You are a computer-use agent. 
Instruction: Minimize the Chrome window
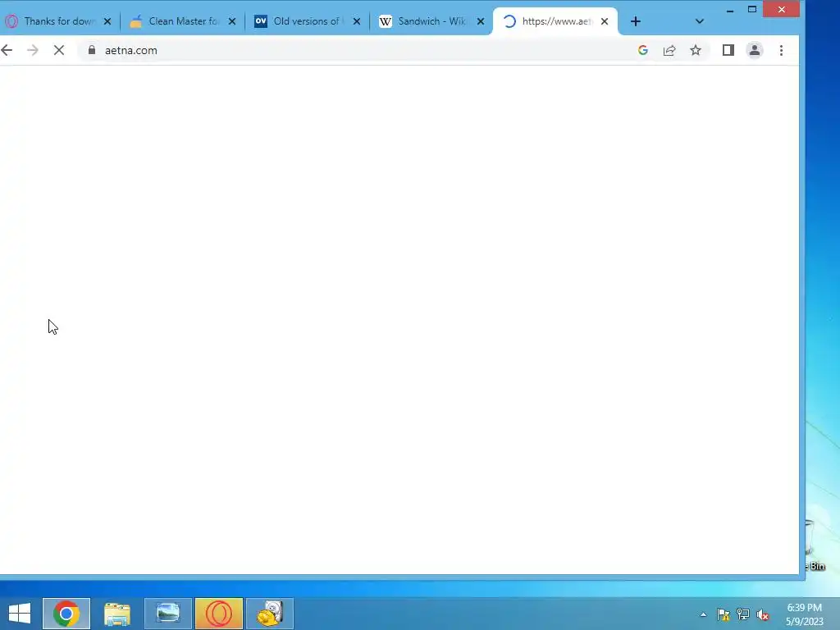click(729, 10)
